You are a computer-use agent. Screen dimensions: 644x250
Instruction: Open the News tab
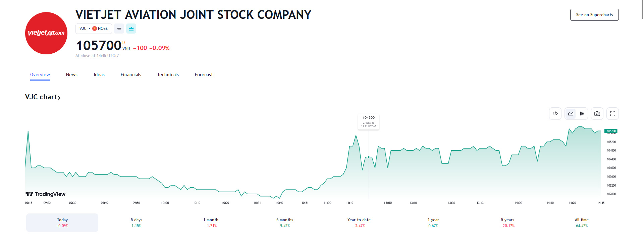[72, 74]
